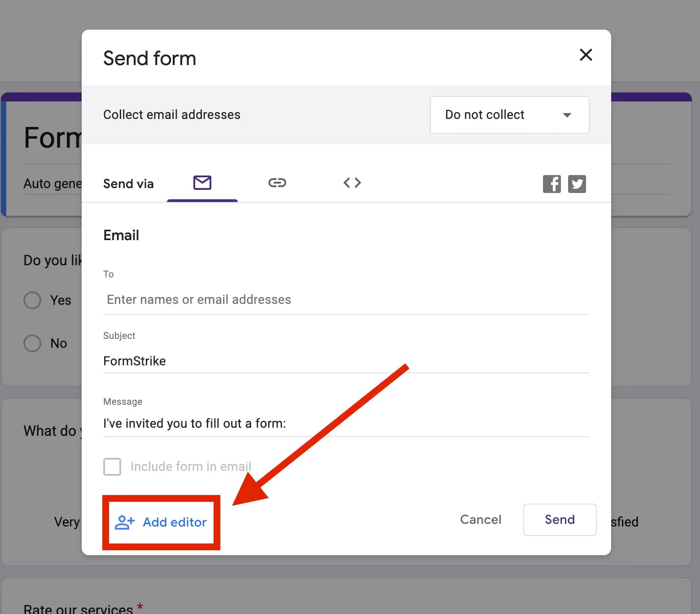
Task: Select the email send-via tab
Action: click(x=202, y=183)
